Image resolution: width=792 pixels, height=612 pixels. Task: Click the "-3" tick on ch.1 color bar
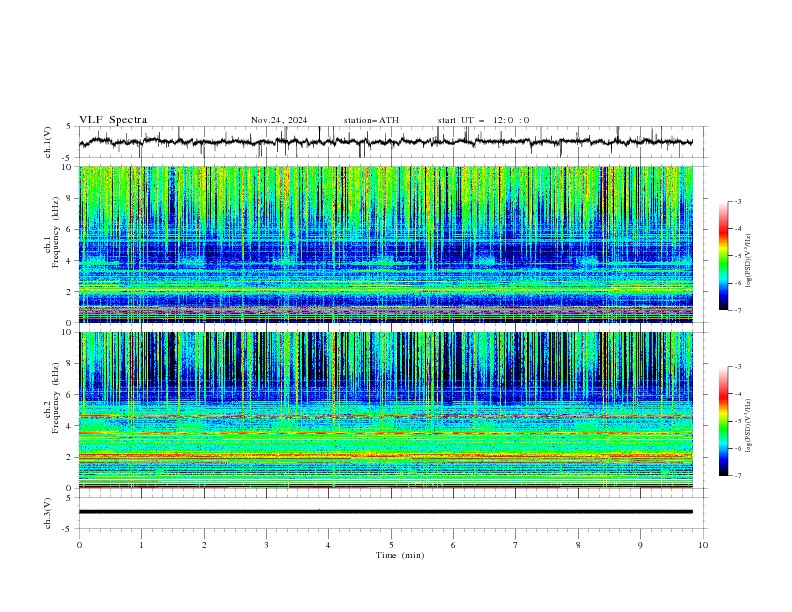click(737, 201)
